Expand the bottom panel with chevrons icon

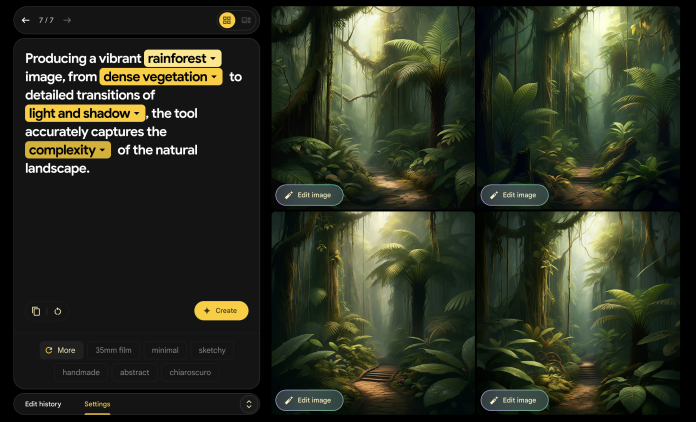click(249, 404)
